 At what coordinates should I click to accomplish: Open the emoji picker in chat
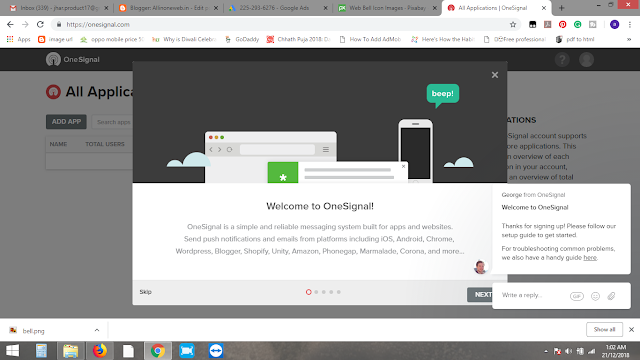click(x=596, y=296)
